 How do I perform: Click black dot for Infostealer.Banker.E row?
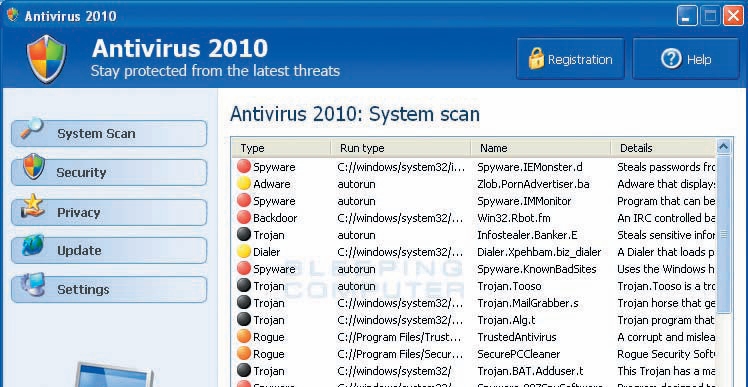[x=244, y=234]
